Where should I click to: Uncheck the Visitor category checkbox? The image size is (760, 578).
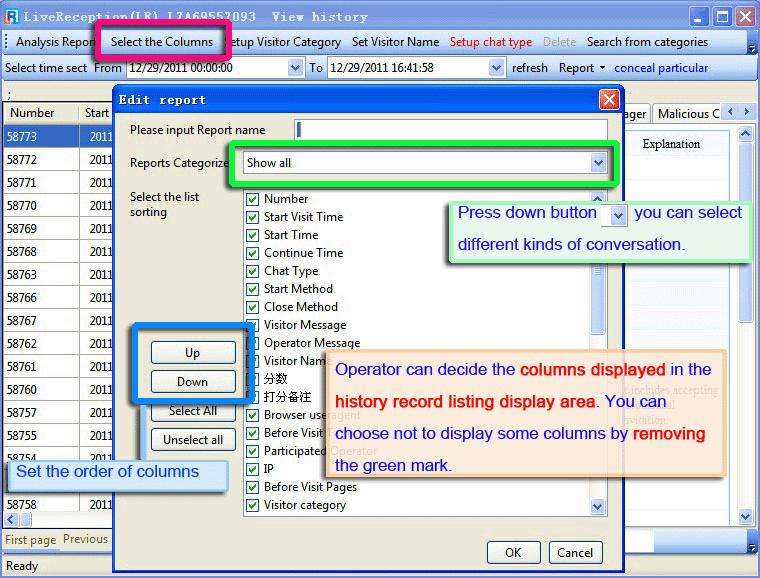pos(252,505)
